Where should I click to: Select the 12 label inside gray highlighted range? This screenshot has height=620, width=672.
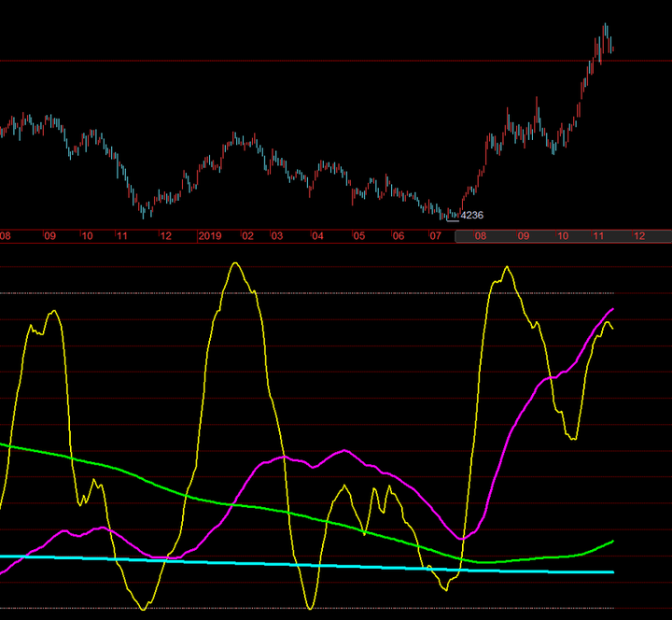pyautogui.click(x=639, y=236)
